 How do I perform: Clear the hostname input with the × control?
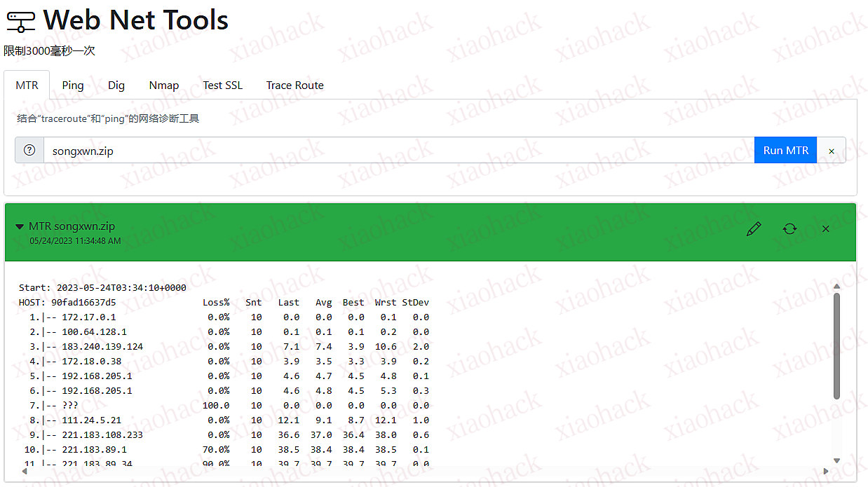pos(832,150)
